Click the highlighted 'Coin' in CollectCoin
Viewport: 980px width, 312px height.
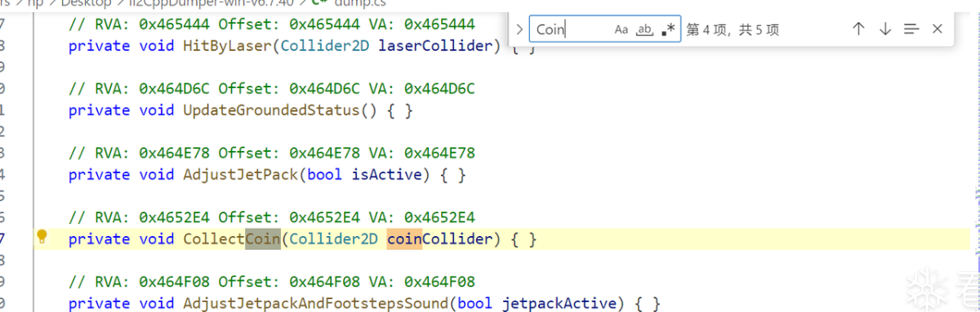tap(263, 238)
